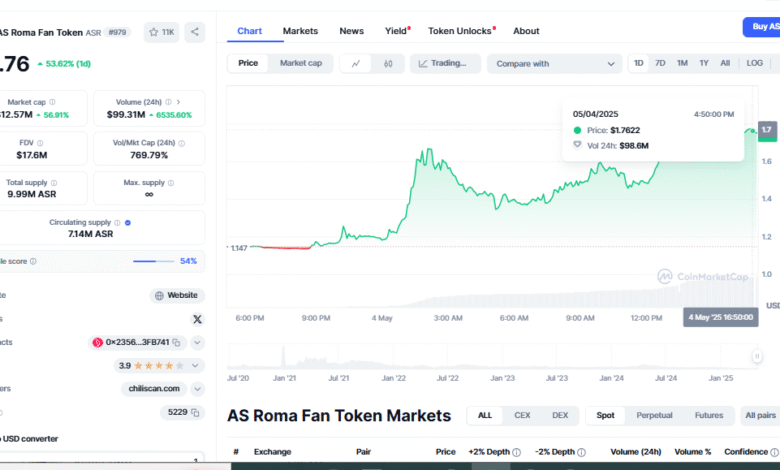The height and width of the screenshot is (470, 780).
Task: Click the 54% score progress bar
Action: 153,261
